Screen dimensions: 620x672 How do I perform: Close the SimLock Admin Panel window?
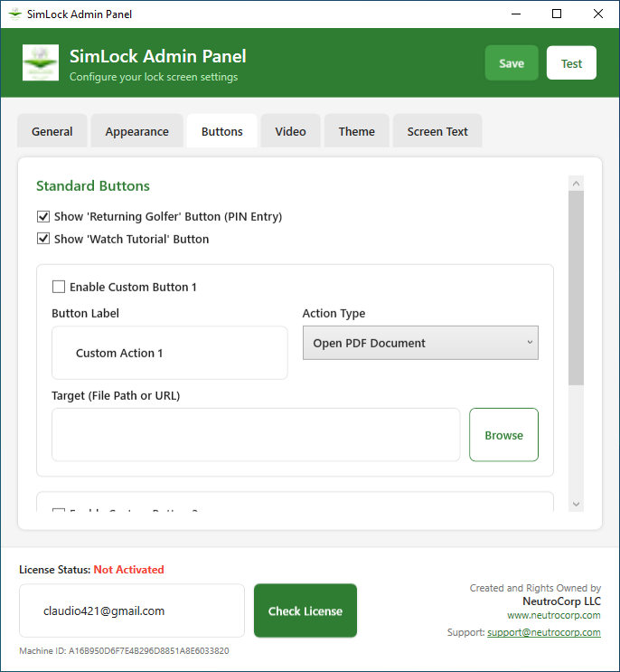coord(598,14)
